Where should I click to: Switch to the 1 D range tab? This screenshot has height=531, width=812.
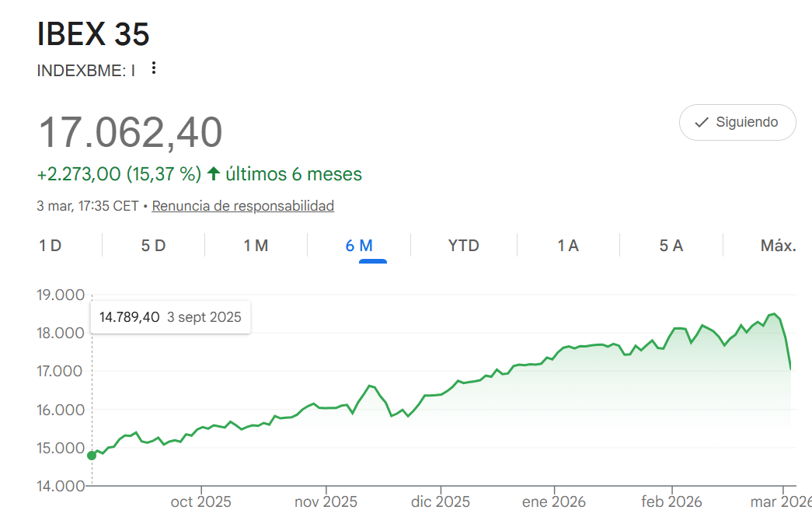[x=51, y=246]
